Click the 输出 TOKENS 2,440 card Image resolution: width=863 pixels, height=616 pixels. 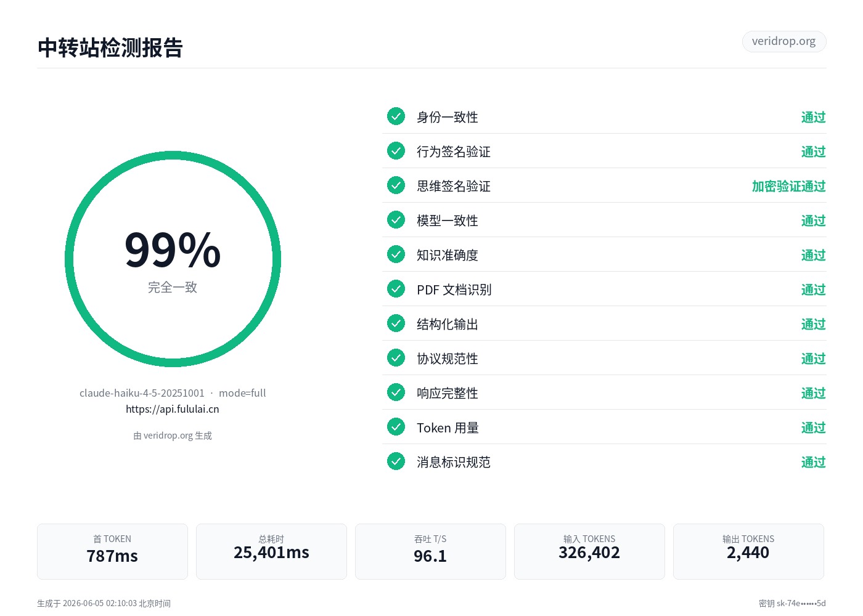tap(748, 551)
